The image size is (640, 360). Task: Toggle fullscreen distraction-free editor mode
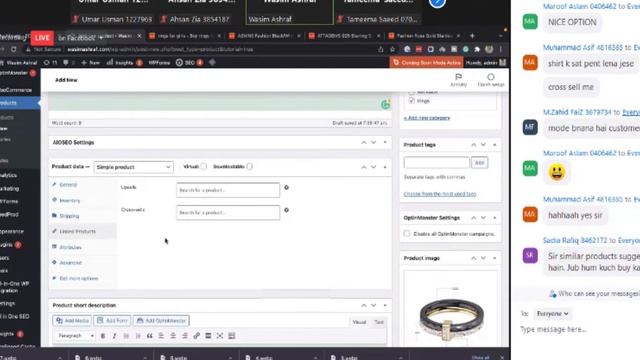(220, 336)
